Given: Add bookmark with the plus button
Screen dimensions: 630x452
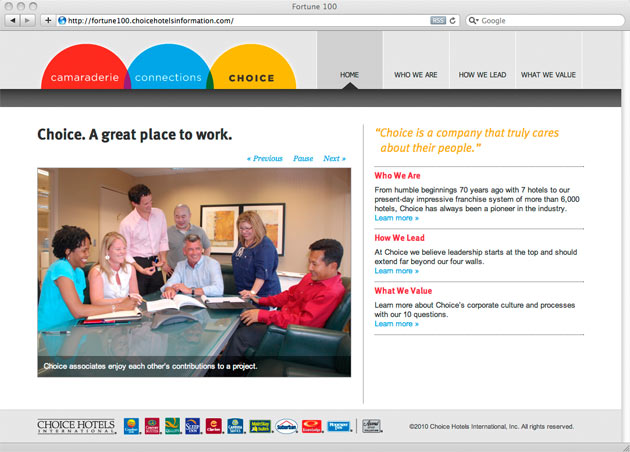Looking at the screenshot, I should coord(48,20).
